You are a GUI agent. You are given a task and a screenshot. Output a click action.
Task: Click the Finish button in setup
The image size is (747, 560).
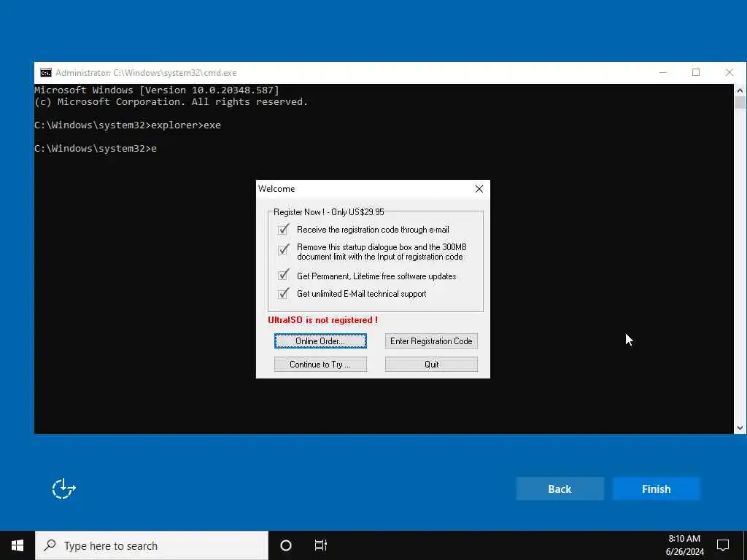pos(656,489)
